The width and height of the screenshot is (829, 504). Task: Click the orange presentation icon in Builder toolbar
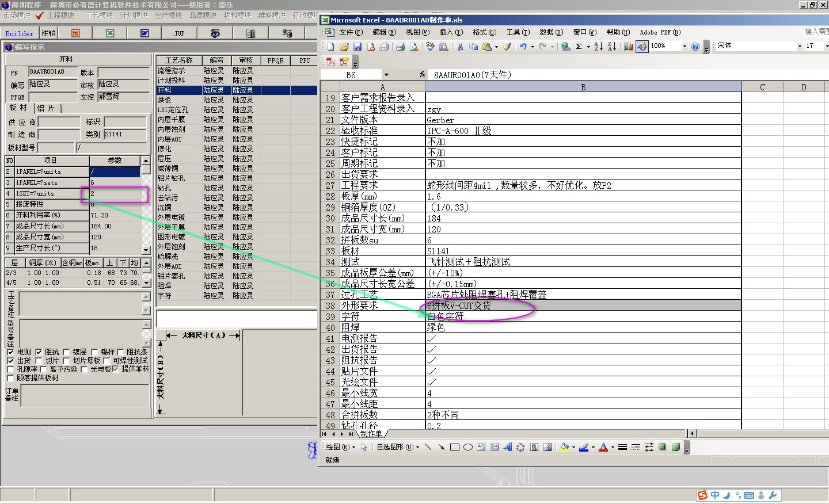(x=75, y=33)
